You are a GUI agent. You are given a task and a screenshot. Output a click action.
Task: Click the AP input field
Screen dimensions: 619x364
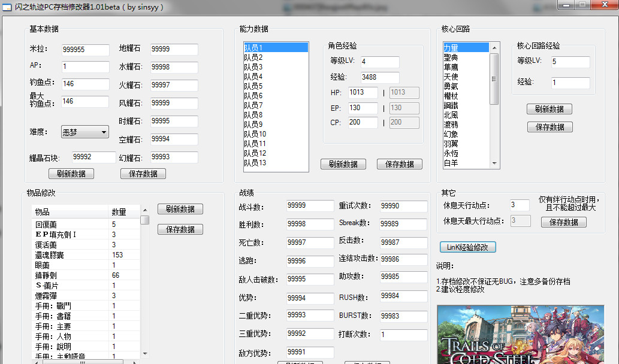tap(85, 66)
